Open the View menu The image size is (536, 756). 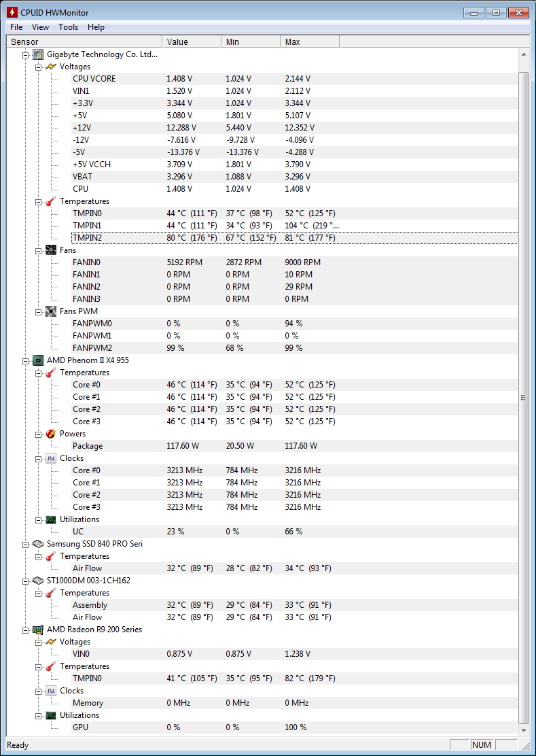41,27
